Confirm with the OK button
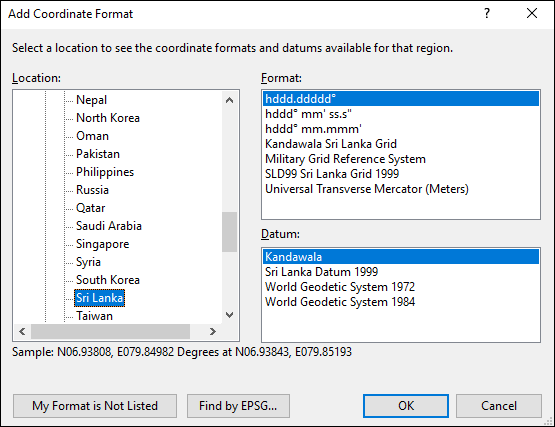The width and height of the screenshot is (555, 427). [406, 406]
